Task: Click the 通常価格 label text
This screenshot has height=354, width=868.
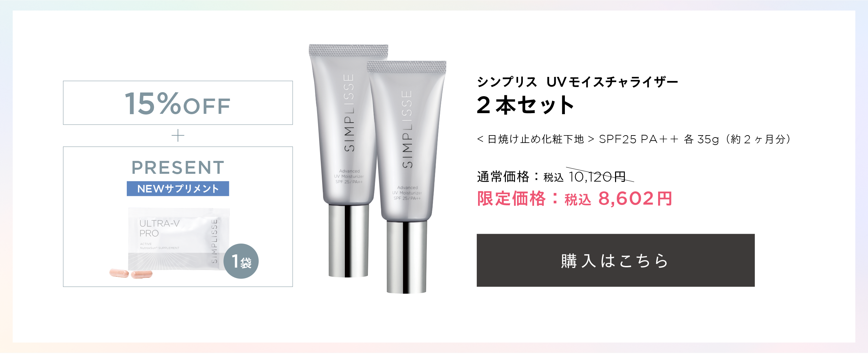Action: pos(503,177)
